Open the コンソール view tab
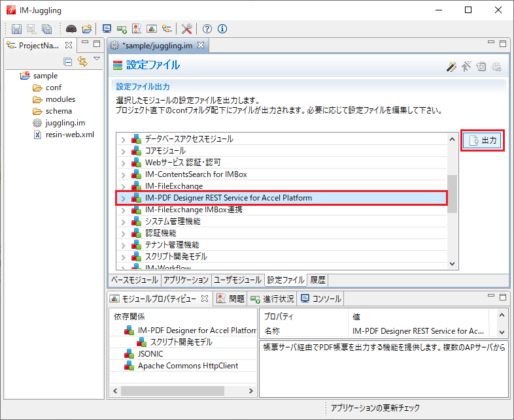This screenshot has height=420, width=514. pyautogui.click(x=321, y=299)
